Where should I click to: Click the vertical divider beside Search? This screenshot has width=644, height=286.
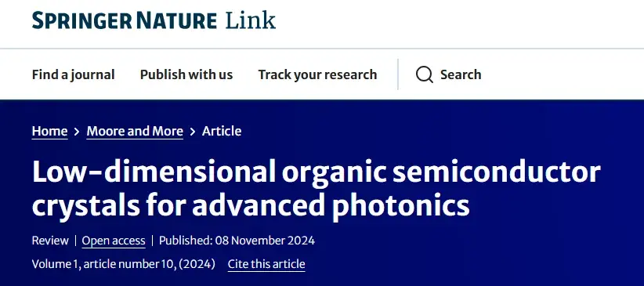coord(397,74)
